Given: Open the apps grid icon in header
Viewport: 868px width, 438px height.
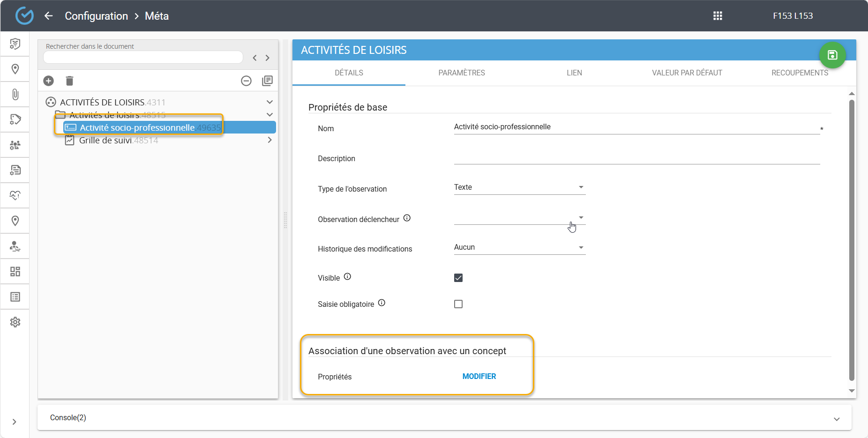Looking at the screenshot, I should coord(718,16).
